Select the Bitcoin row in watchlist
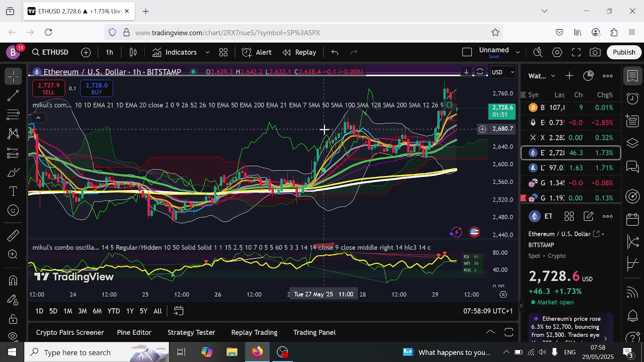The width and height of the screenshot is (644, 362). click(571, 108)
